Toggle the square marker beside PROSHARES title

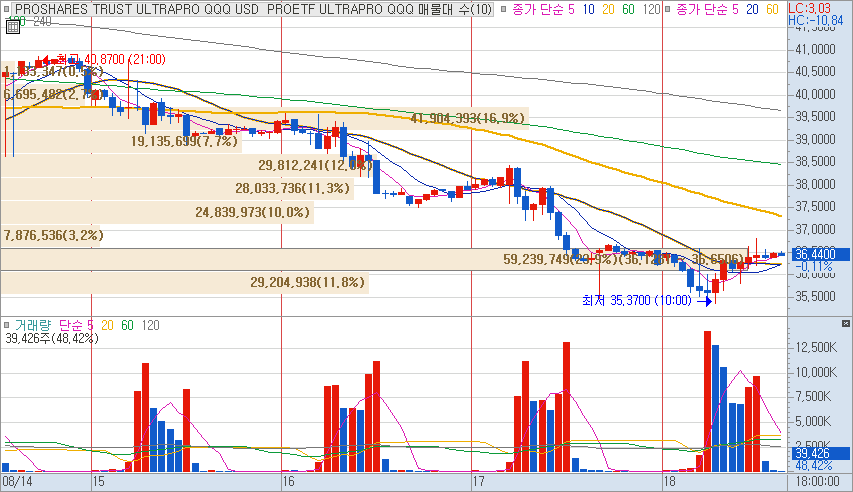tap(7, 9)
